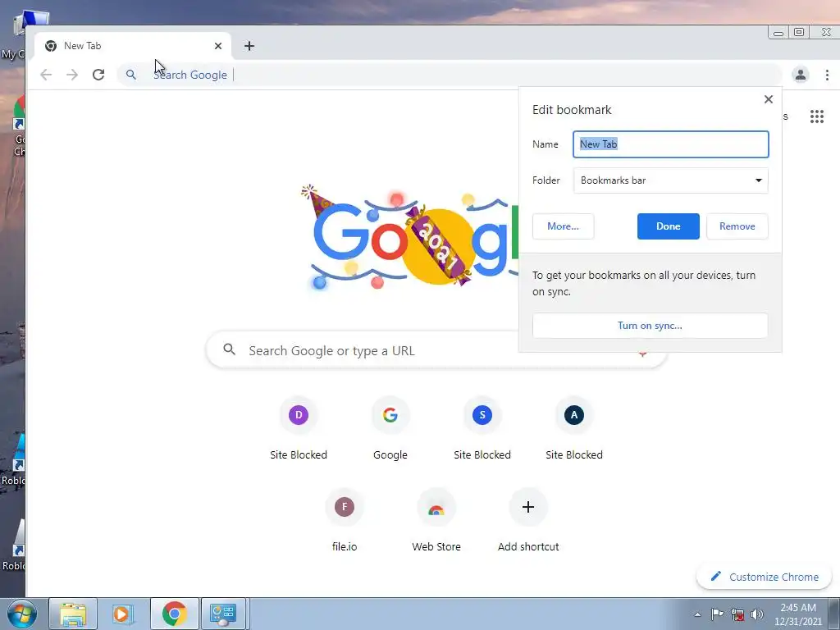Viewport: 840px width, 630px height.
Task: Click the Search Google or type a URL box
Action: coord(436,350)
